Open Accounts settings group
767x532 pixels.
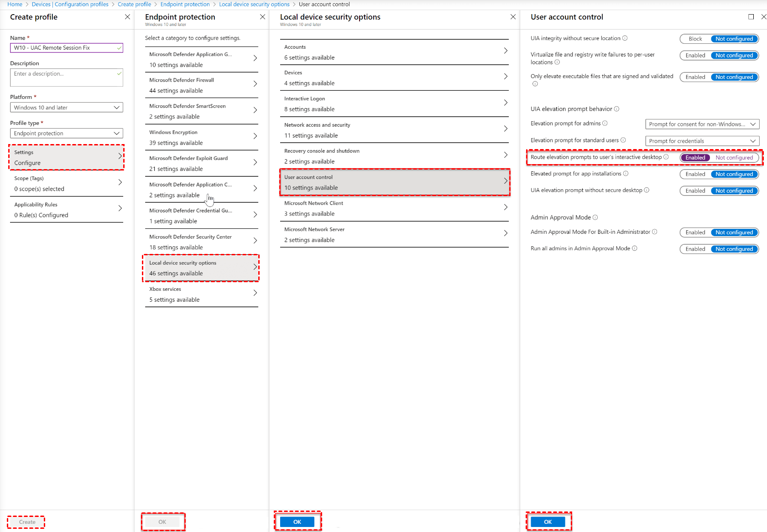pos(394,52)
